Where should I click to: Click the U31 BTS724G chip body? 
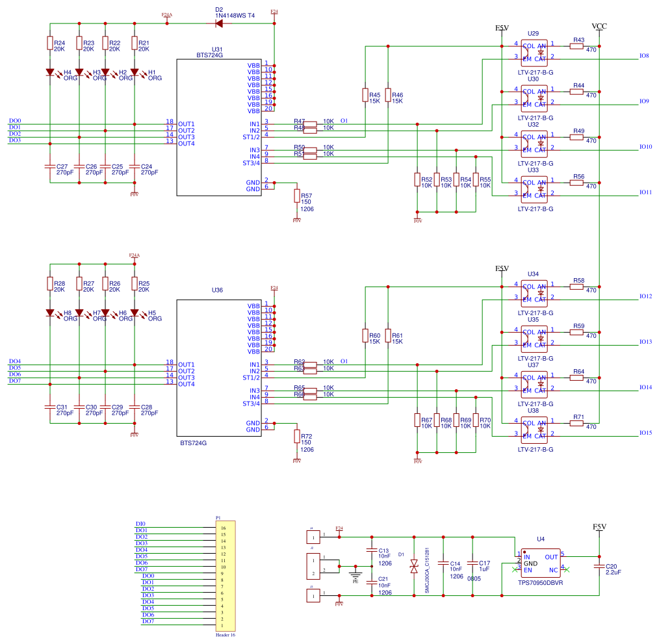[x=219, y=127]
